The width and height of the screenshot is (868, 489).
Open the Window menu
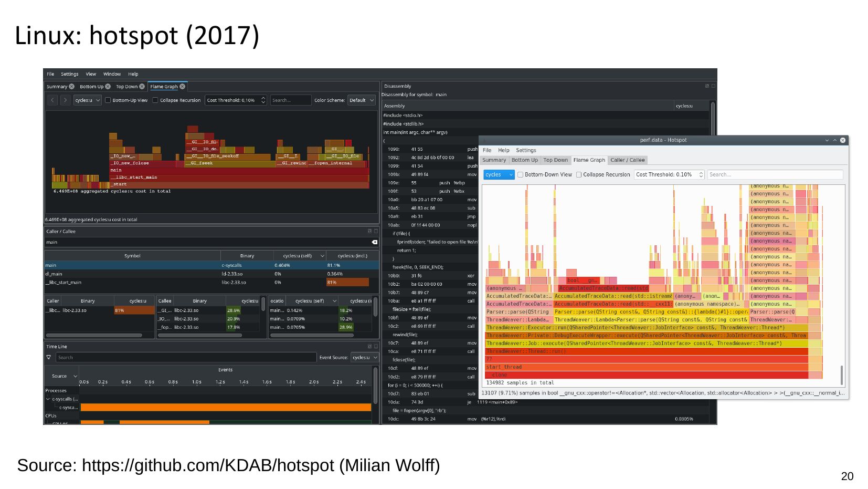pyautogui.click(x=112, y=74)
